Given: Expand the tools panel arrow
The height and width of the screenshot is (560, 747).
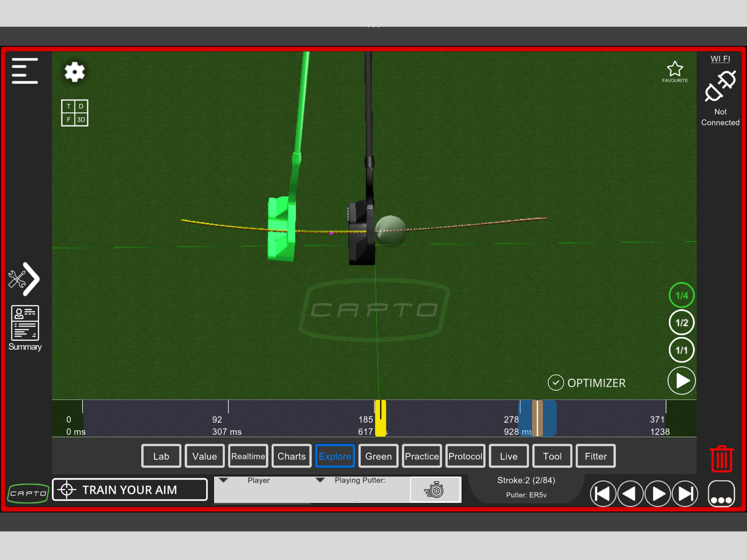Looking at the screenshot, I should (24, 279).
